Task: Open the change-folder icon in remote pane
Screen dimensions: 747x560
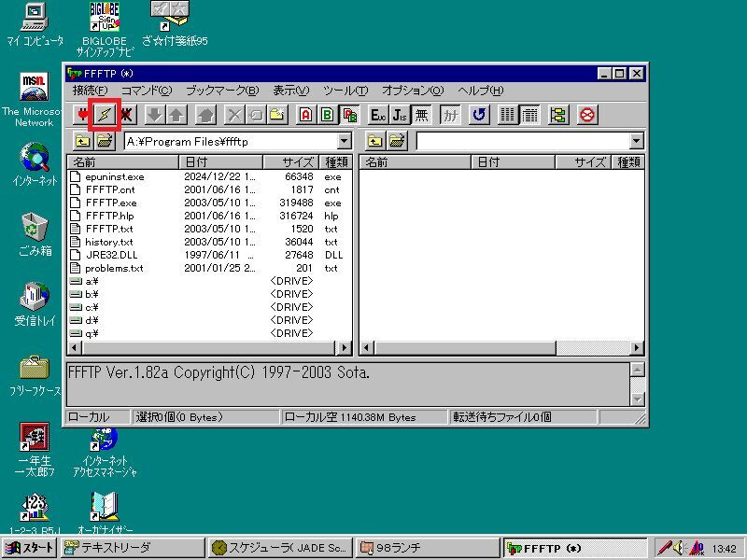Action: [398, 141]
